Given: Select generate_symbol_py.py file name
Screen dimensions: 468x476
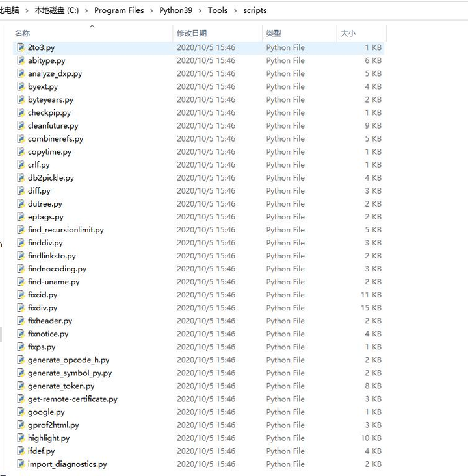Looking at the screenshot, I should pos(70,373).
